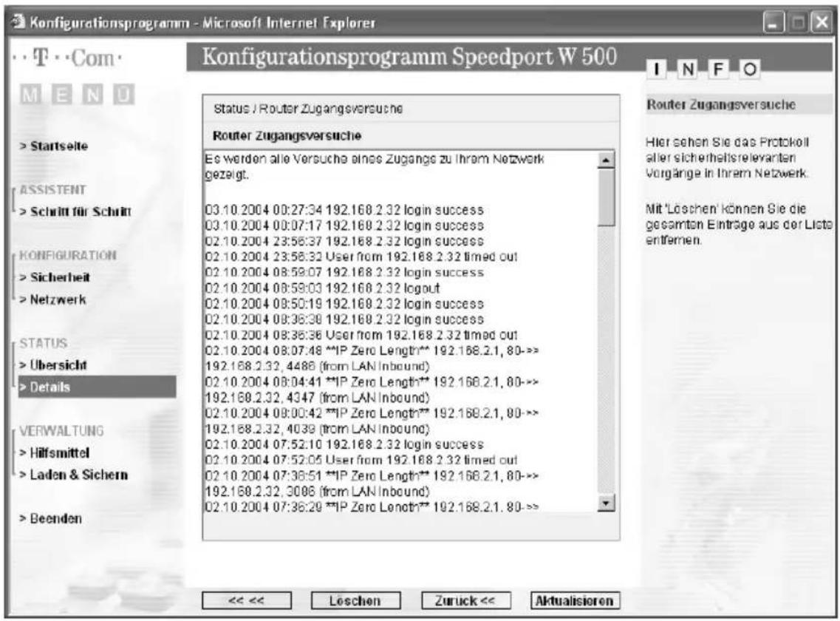Click log entry 08:59:03 logout
Viewport: 840px width, 621px height.
tap(323, 288)
